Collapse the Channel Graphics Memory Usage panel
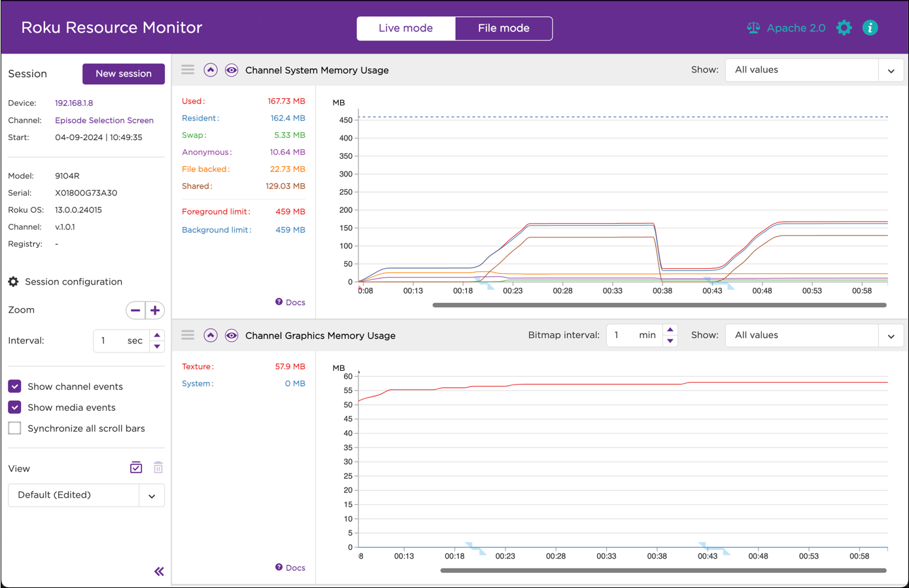The width and height of the screenshot is (909, 588). 210,335
